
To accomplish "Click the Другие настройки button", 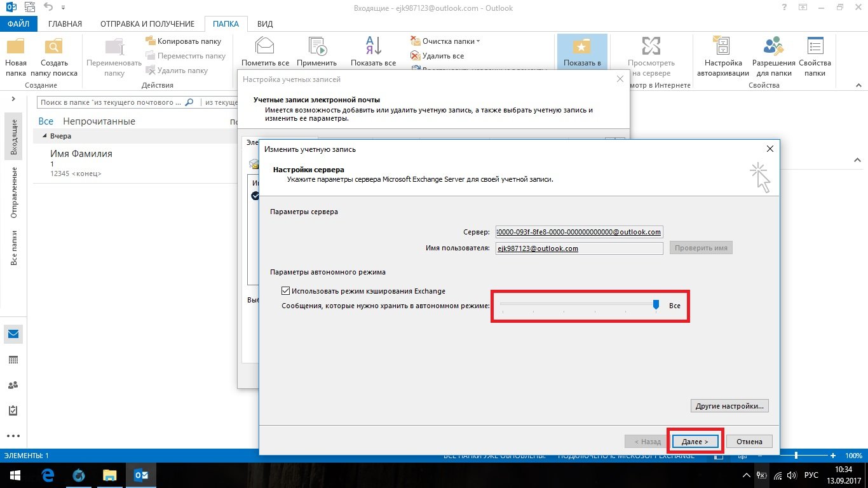I will point(730,405).
